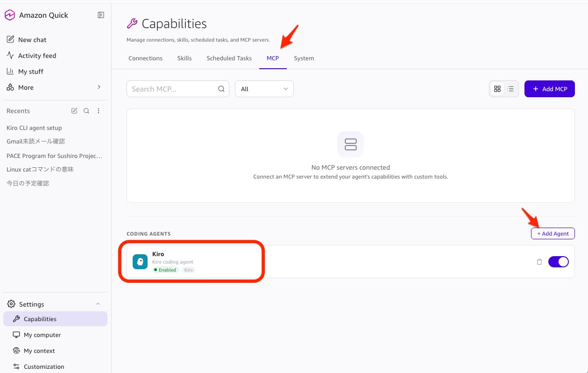Expand the More menu chevron
The width and height of the screenshot is (588, 373).
click(99, 87)
